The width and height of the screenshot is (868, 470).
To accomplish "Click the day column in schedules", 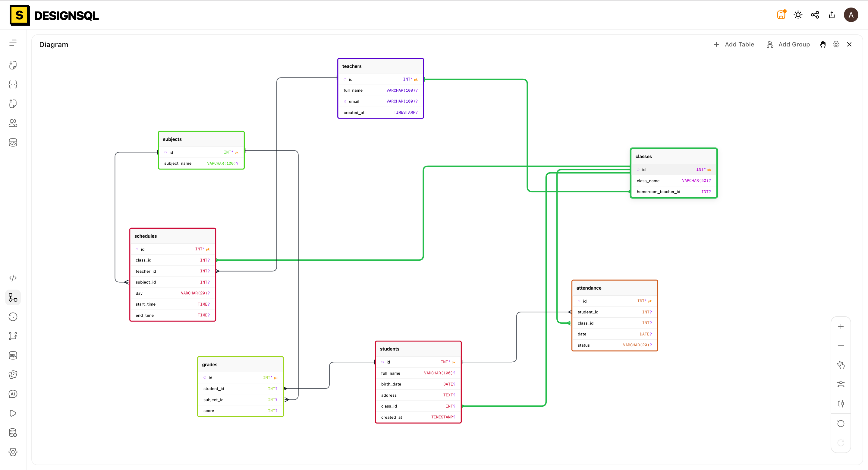I will [172, 293].
